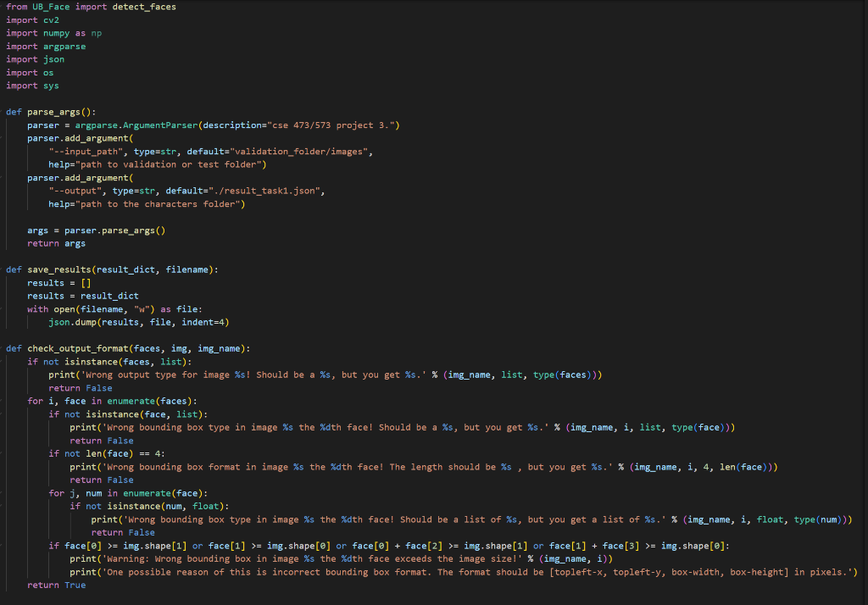Click the 'import argparse' line

46,47
